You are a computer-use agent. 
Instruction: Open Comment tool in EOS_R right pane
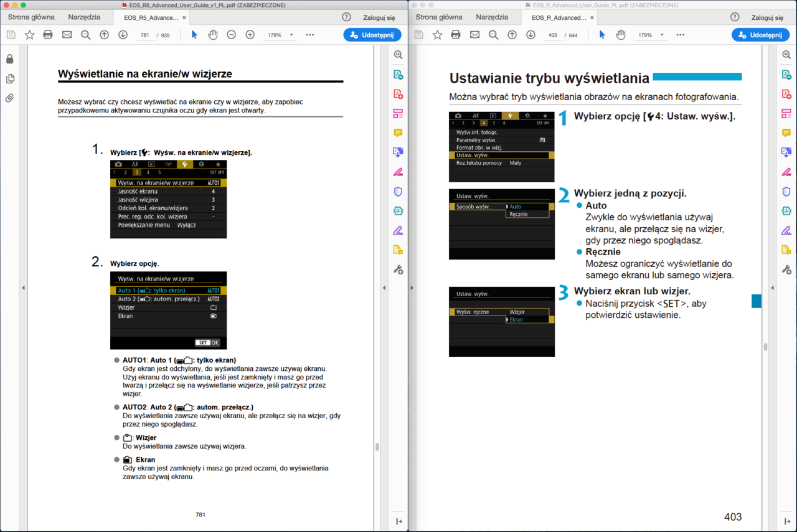[x=786, y=133]
